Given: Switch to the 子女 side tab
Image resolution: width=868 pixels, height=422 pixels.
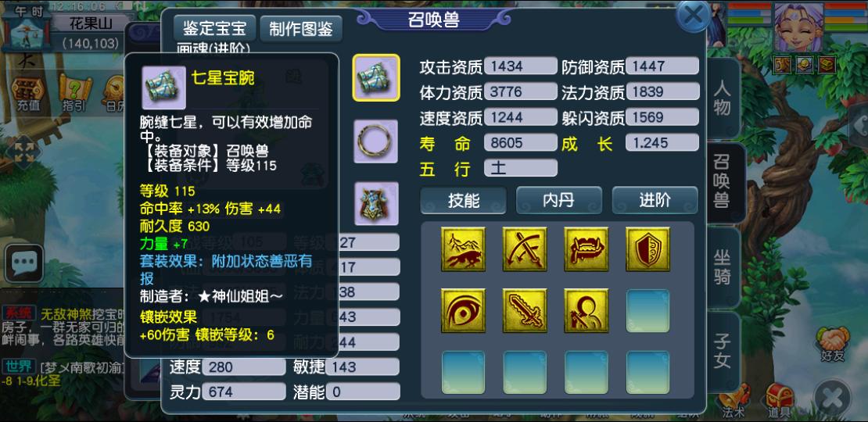Looking at the screenshot, I should tap(723, 352).
